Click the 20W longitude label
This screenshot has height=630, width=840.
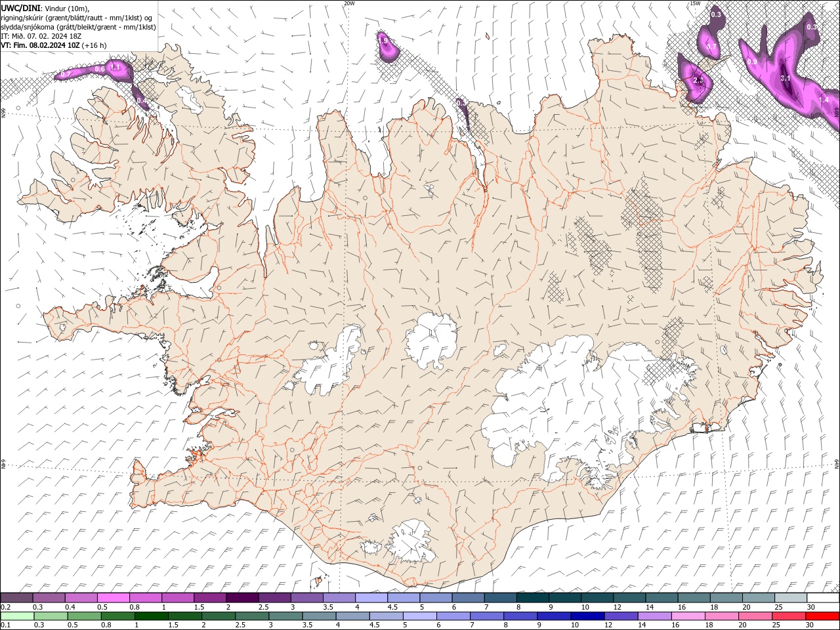349,3
